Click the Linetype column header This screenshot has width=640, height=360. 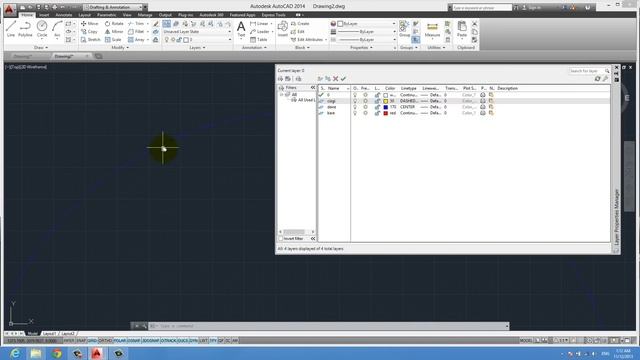click(x=409, y=88)
